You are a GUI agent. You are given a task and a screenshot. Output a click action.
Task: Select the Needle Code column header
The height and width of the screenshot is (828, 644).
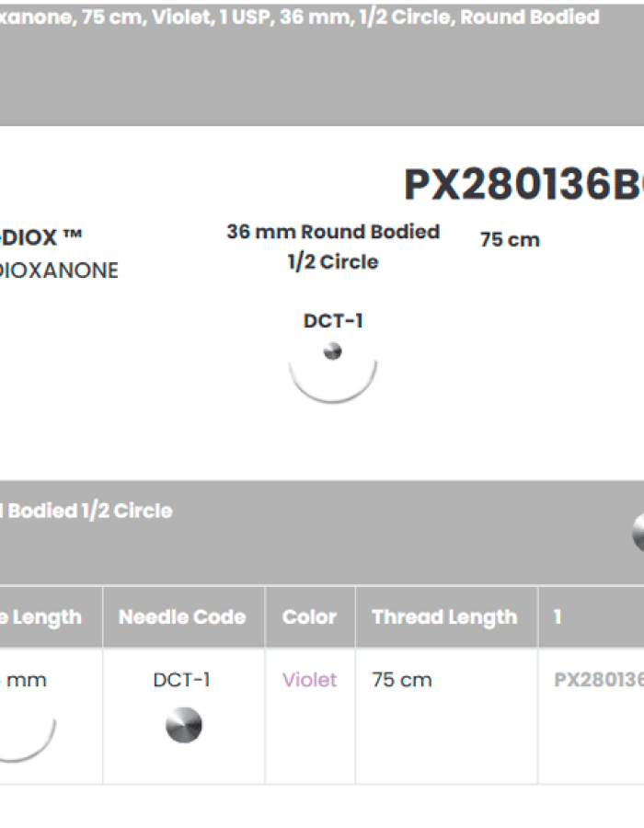coord(182,617)
